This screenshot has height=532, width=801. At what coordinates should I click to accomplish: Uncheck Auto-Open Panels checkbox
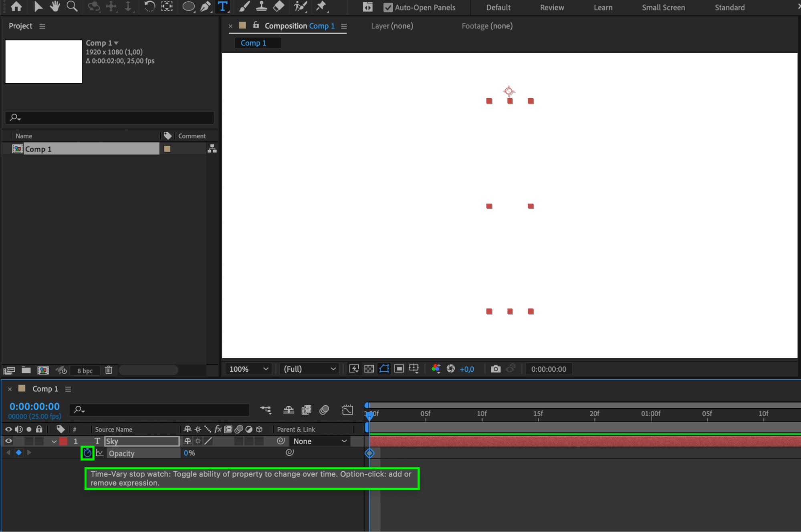point(388,7)
